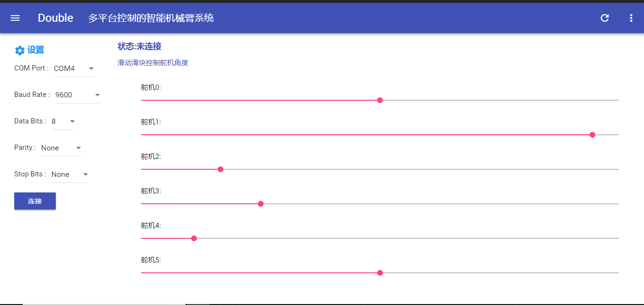644x305 pixels.
Task: Click the 多平台控制的智能机械臂系统 header title
Action: coord(151,18)
